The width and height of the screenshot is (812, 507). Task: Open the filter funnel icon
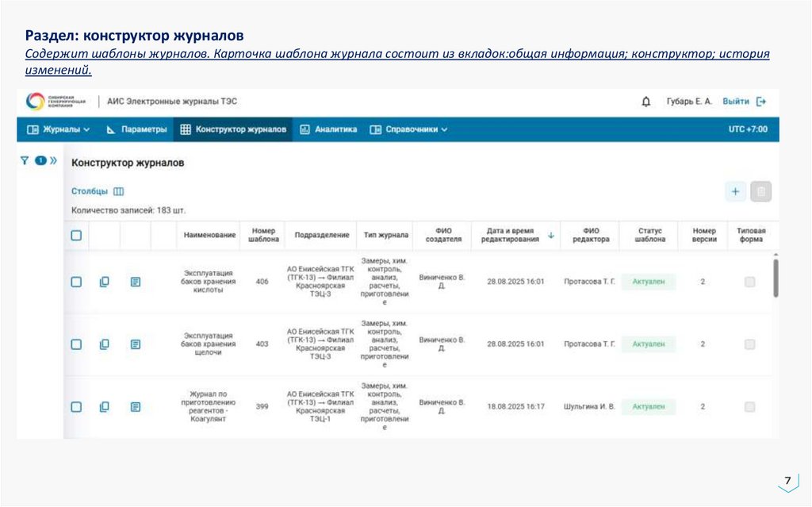pyautogui.click(x=25, y=161)
